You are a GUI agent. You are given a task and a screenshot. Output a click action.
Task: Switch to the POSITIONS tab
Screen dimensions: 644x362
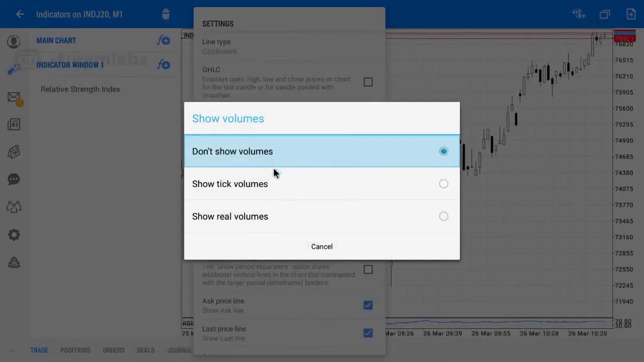[x=75, y=350]
